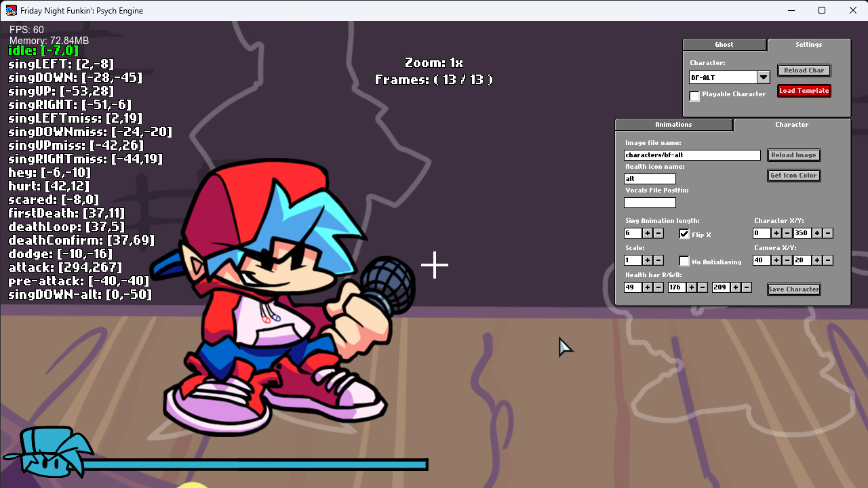Image resolution: width=868 pixels, height=488 pixels.
Task: Click the Get Icon Color button
Action: (x=793, y=176)
